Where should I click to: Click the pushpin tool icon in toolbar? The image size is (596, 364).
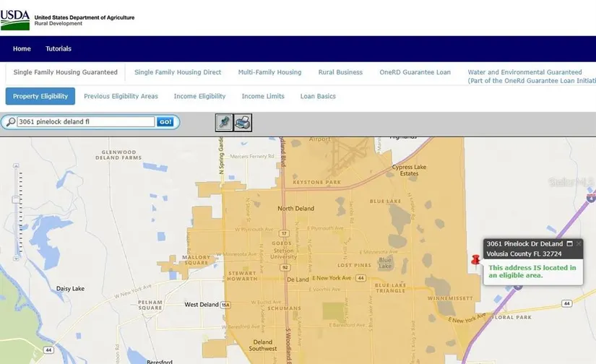[x=224, y=123]
